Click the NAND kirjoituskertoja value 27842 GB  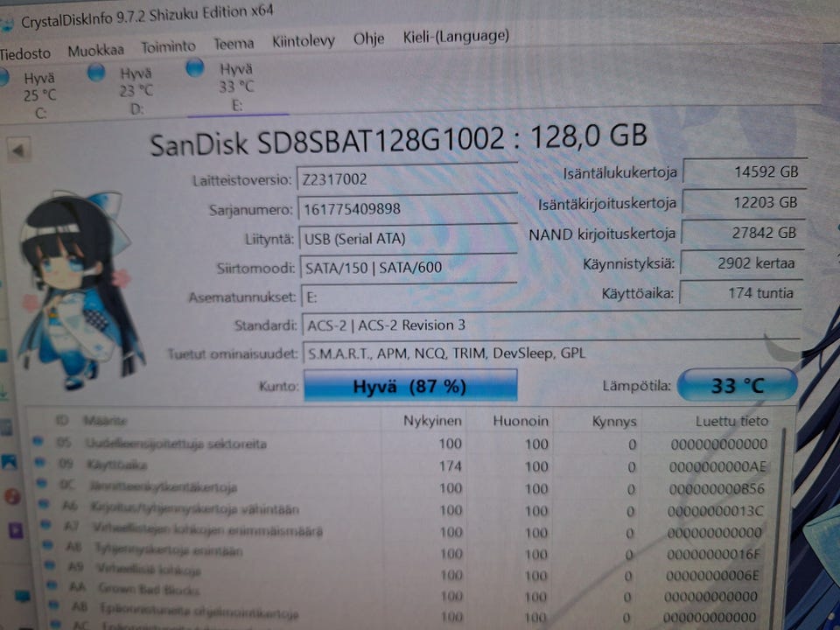click(x=743, y=233)
